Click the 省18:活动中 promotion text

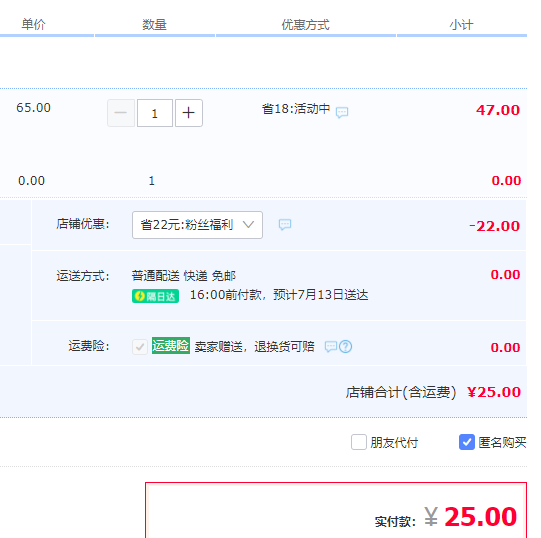(296, 109)
